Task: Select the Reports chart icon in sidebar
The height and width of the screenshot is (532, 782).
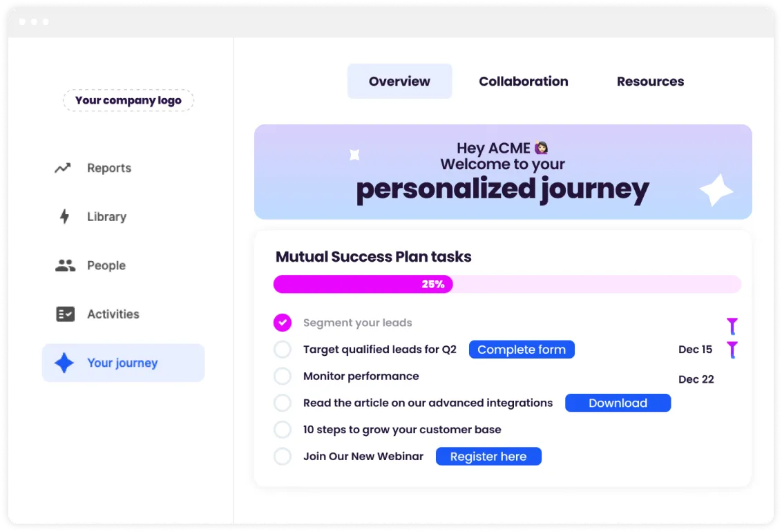Action: 64,167
